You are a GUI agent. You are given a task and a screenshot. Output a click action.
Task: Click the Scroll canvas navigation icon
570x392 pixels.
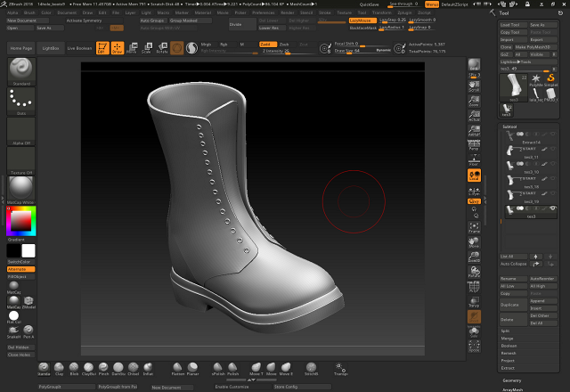pyautogui.click(x=475, y=85)
